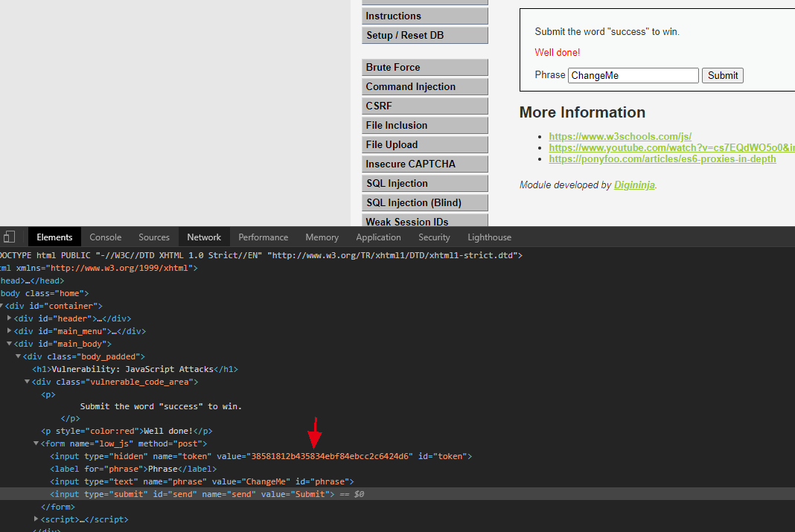Screen dimensions: 795x532
Task: Collapse the form name="low_js" node
Action: tap(36, 443)
